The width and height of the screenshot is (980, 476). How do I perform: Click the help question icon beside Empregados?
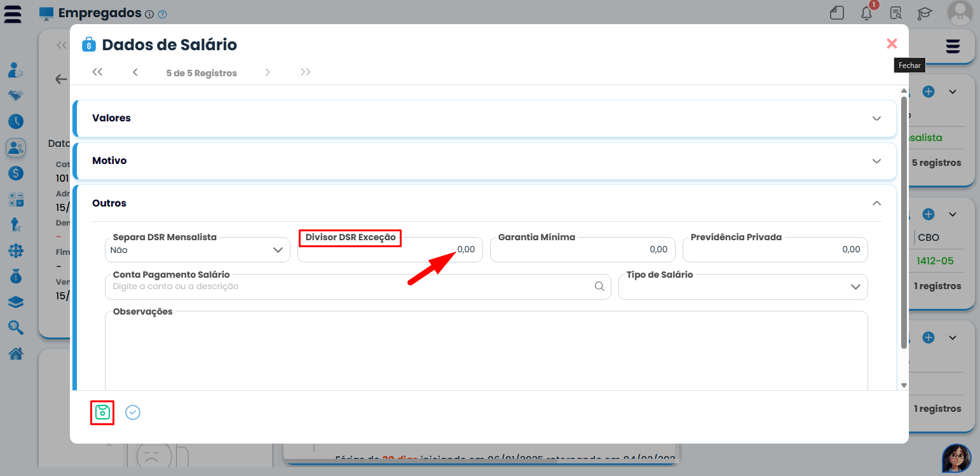pos(162,14)
